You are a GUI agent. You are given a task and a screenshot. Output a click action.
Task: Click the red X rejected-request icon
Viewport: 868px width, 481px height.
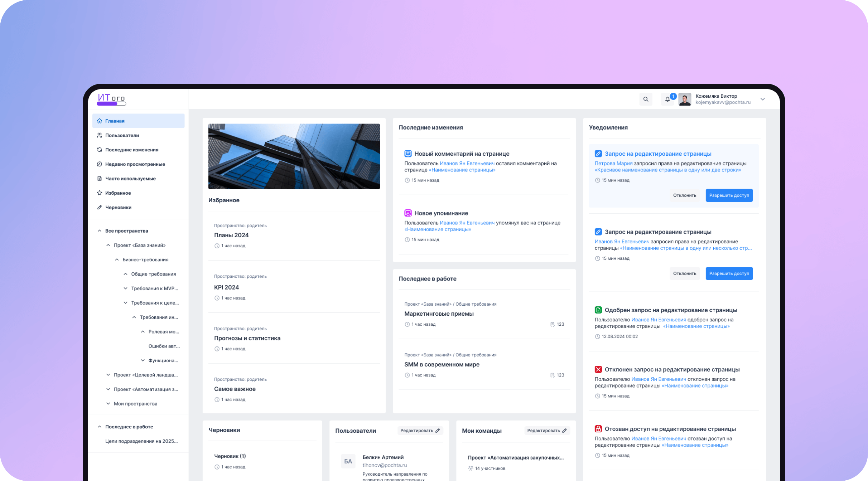[x=598, y=369]
